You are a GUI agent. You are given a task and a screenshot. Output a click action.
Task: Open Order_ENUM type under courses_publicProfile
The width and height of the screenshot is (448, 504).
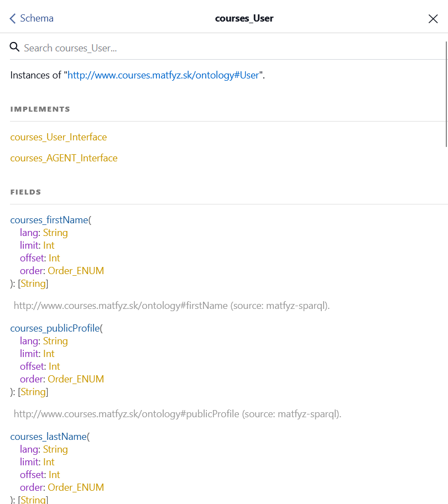coord(76,379)
